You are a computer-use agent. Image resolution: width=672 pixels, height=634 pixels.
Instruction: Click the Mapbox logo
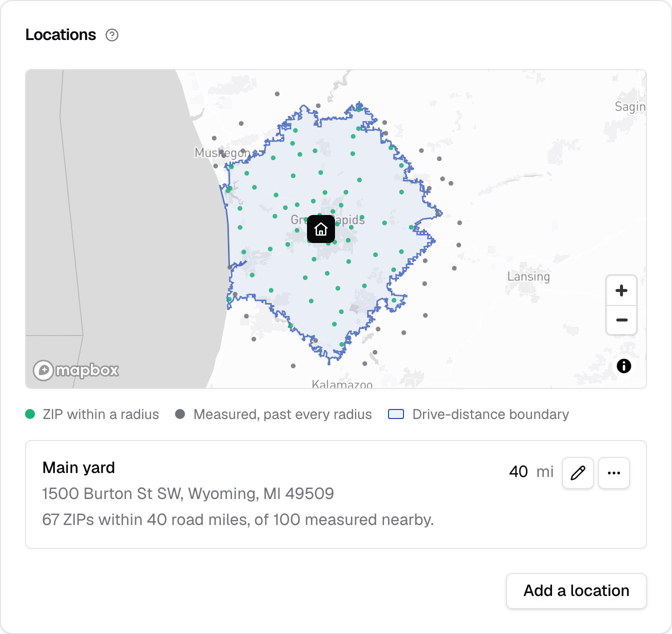point(76,370)
